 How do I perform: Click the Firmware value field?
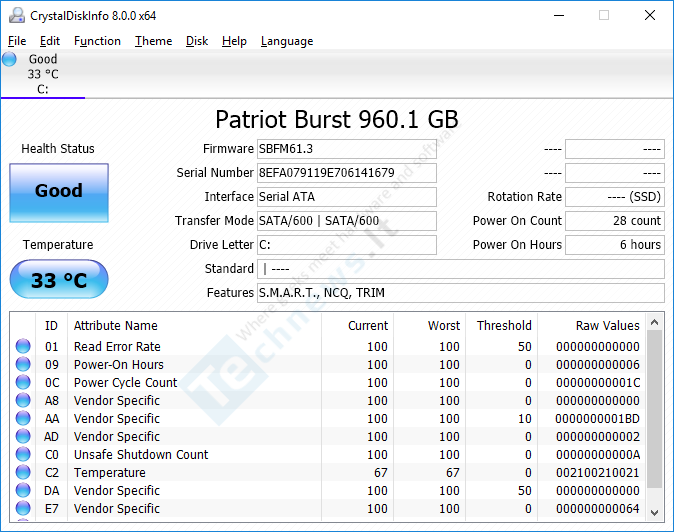click(x=346, y=149)
